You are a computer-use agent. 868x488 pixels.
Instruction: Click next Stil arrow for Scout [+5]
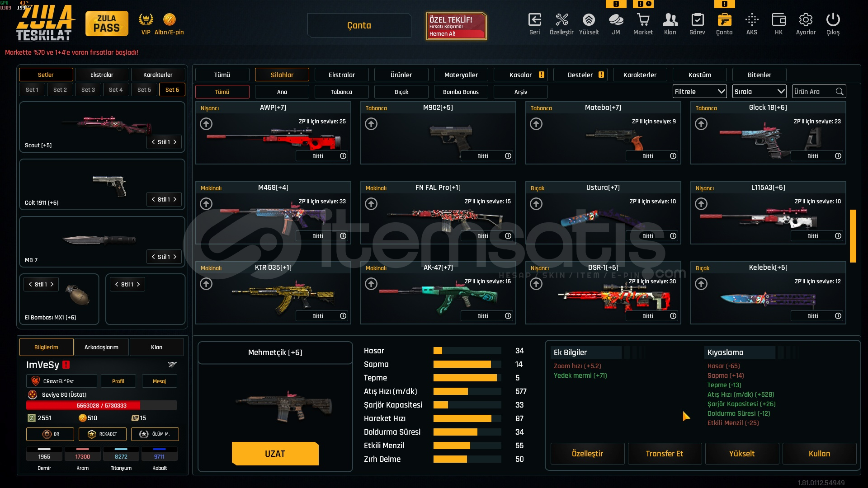175,142
